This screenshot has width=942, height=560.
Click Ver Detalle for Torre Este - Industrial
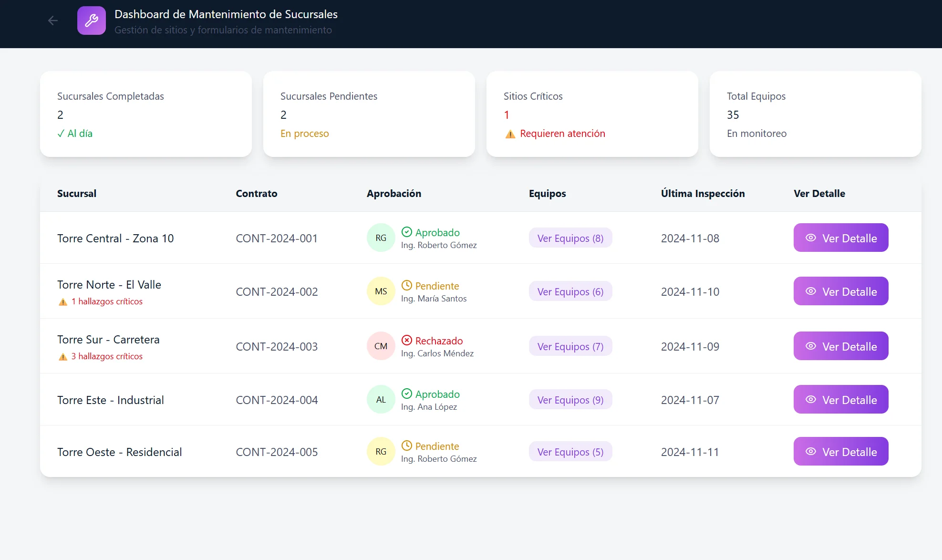point(840,399)
